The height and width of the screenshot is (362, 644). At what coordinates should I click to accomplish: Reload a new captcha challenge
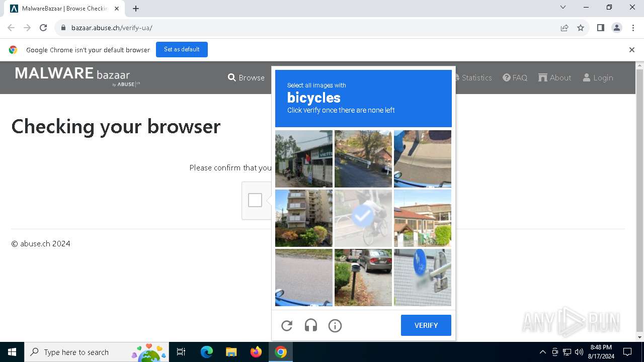click(x=287, y=326)
